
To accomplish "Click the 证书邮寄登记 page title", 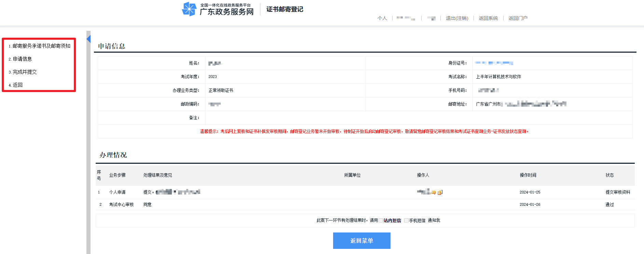I will point(285,9).
